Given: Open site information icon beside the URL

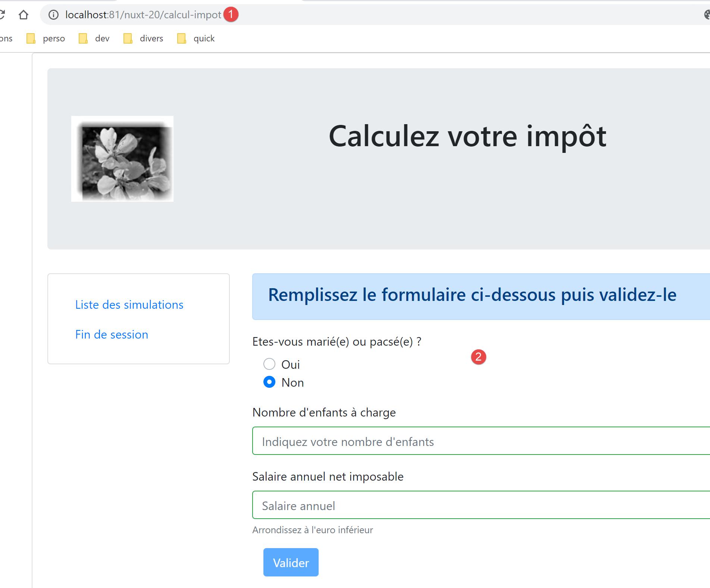Looking at the screenshot, I should tap(54, 15).
